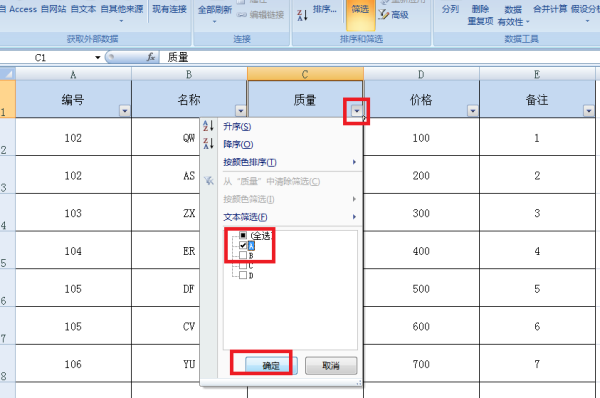This screenshot has width=600, height=398.
Task: Select column E header
Action: [x=537, y=74]
